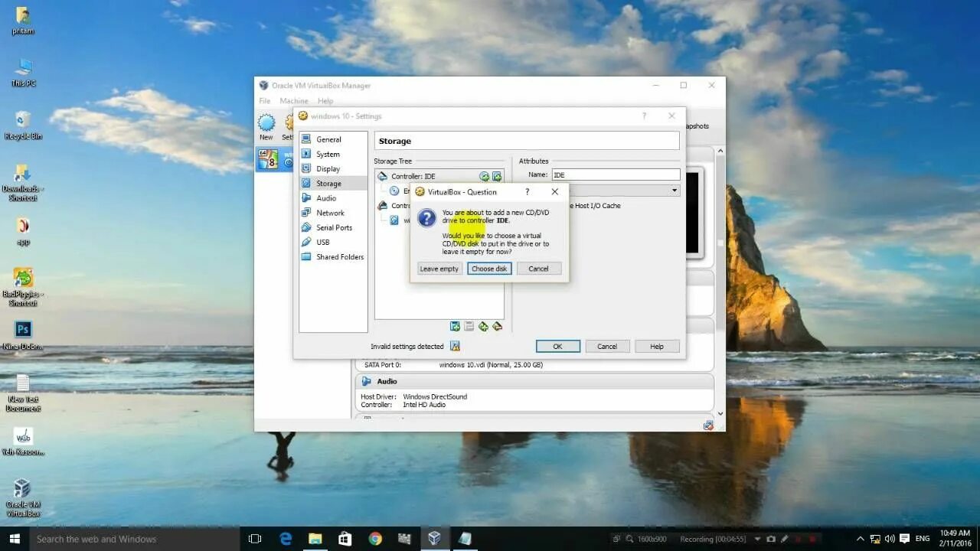Open New Text Document on the desktop
980x551 pixels.
(23, 393)
